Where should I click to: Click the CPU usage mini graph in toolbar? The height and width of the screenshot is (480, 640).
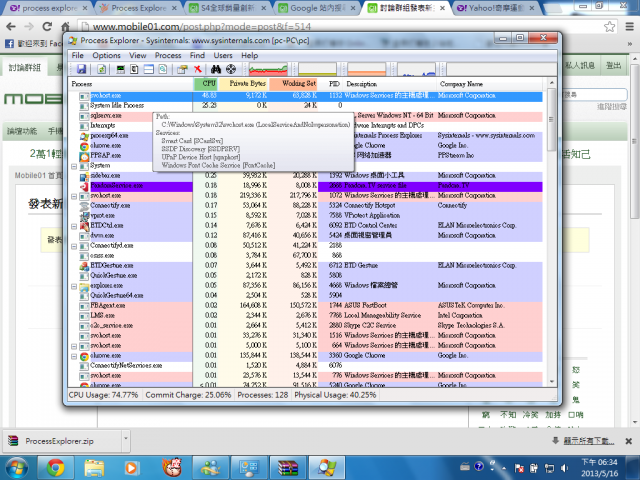tap(268, 69)
